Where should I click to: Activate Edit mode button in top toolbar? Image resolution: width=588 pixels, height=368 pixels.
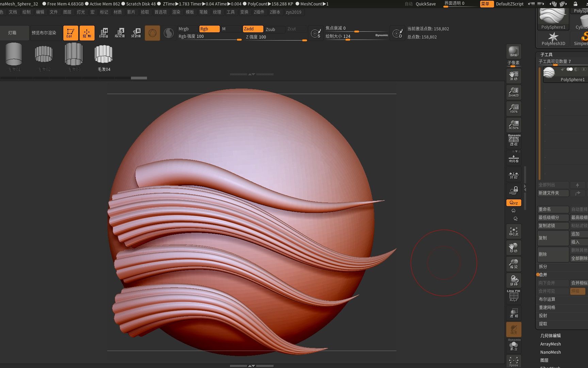click(x=70, y=32)
